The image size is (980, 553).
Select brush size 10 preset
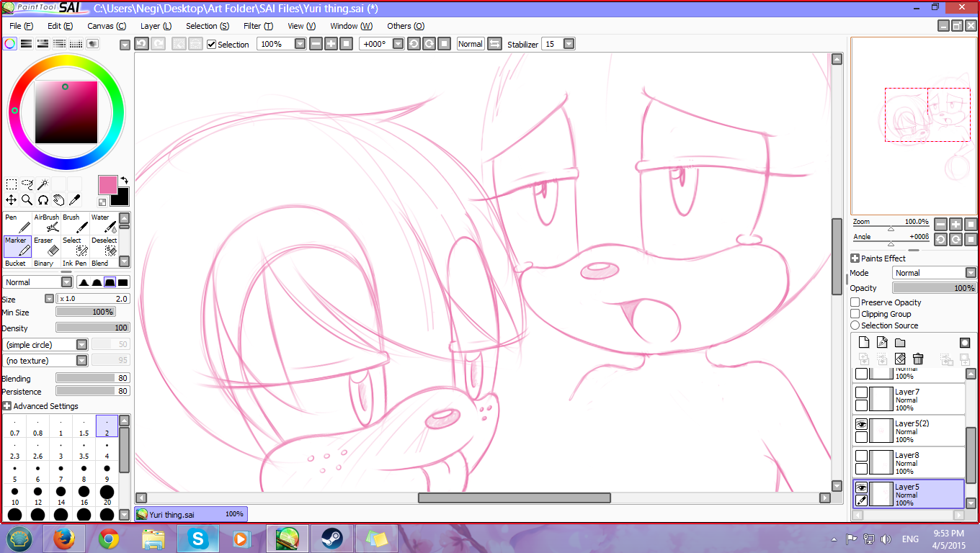[14, 495]
